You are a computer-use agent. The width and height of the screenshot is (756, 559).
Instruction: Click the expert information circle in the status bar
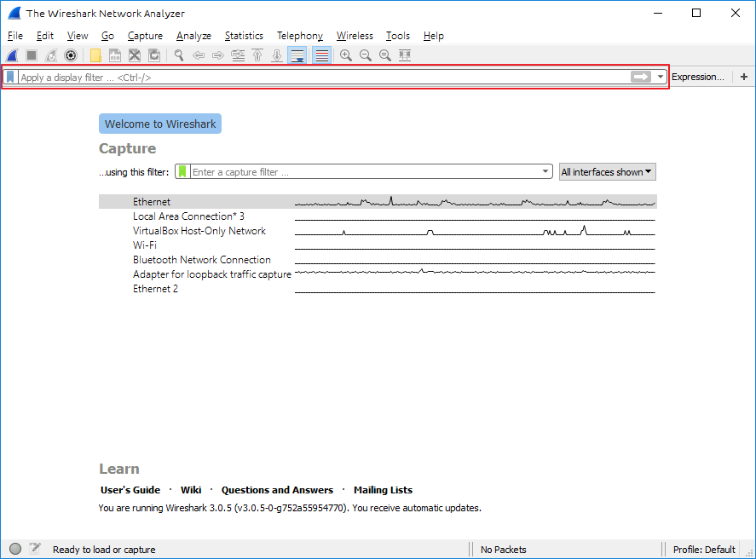15,549
